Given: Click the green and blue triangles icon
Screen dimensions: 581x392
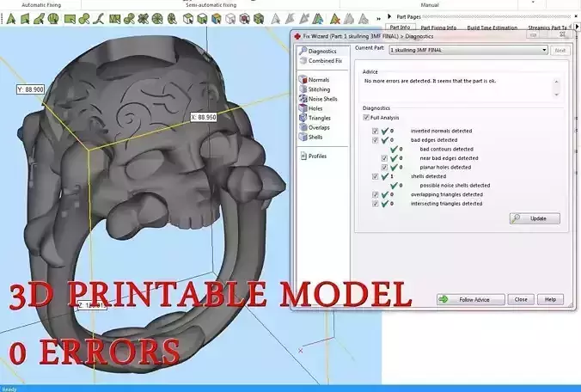Looking at the screenshot, I should [x=318, y=19].
